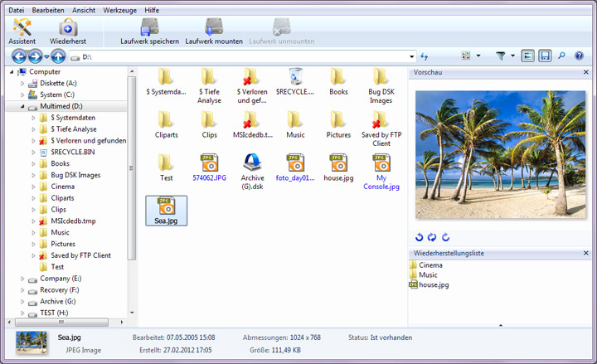This screenshot has height=364, width=597.
Task: Select $ Verloren und gefunden in tree
Action: coord(89,141)
